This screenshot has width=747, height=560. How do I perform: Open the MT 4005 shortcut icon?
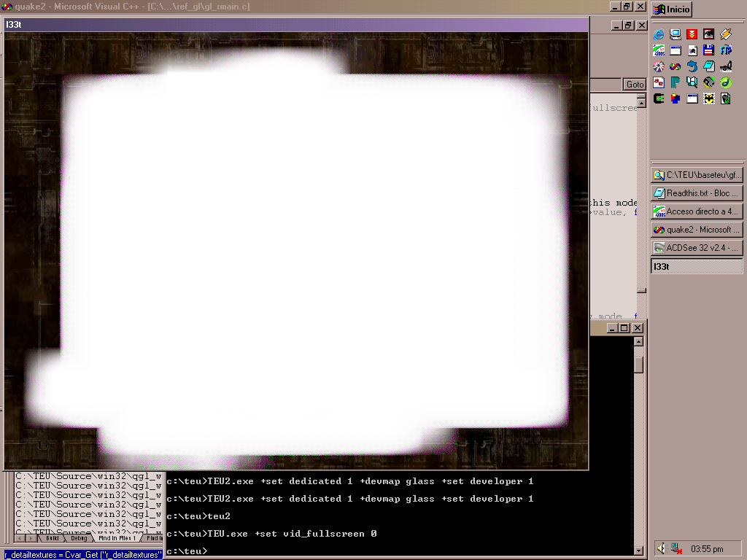click(659, 50)
